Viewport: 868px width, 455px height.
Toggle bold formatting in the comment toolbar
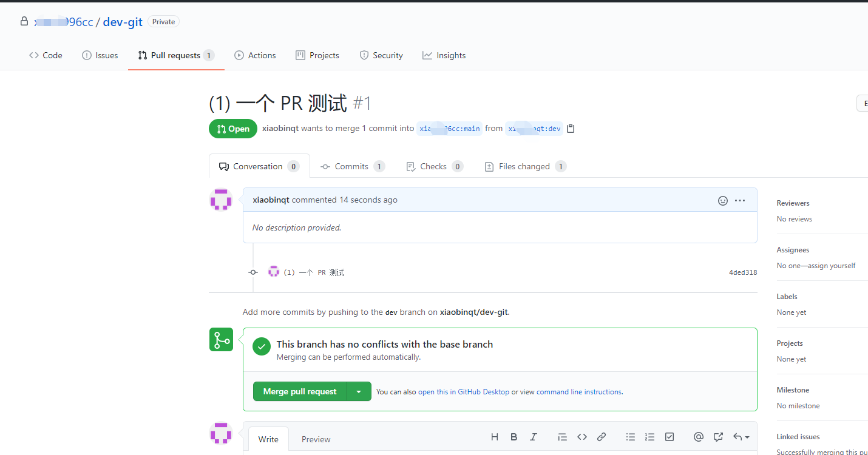coord(514,437)
